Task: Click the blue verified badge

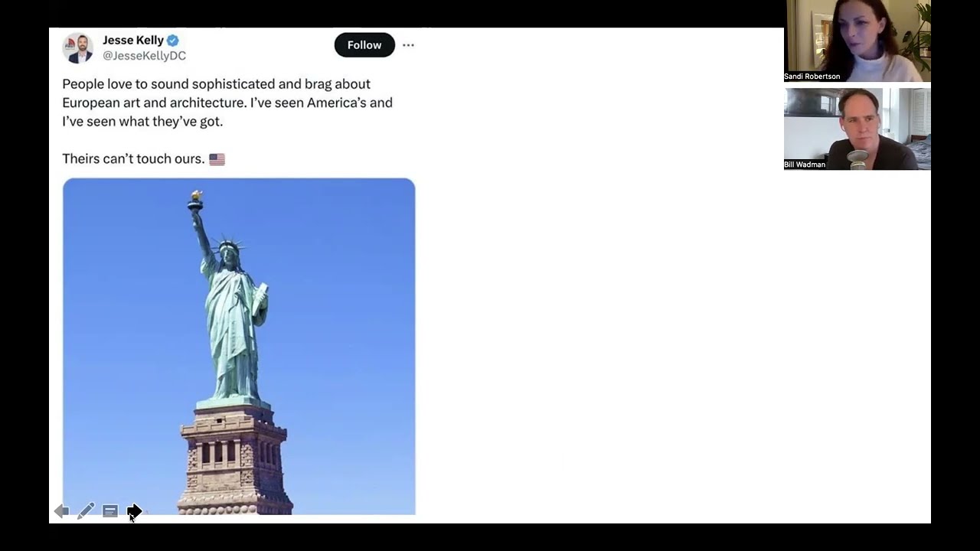Action: [x=173, y=41]
